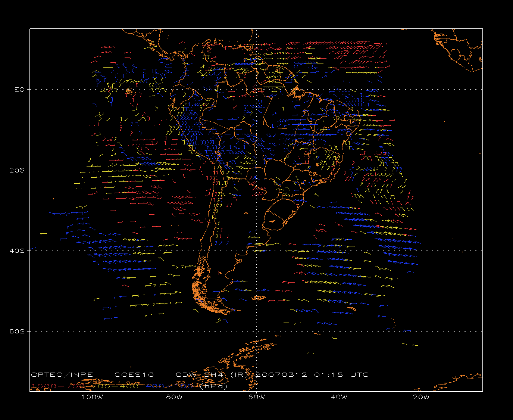
Task: Click the '60S' latitude label
Action: point(18,332)
